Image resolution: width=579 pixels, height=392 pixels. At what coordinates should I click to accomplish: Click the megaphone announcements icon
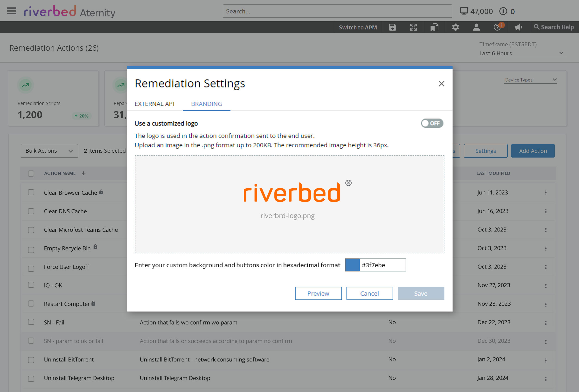[x=518, y=27]
